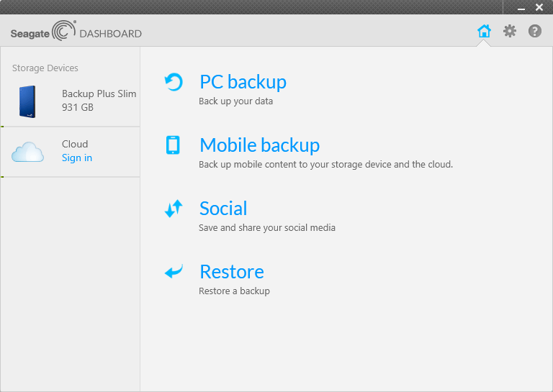
Task: Select Backup Plus Slim 931 GB device
Action: 70,101
